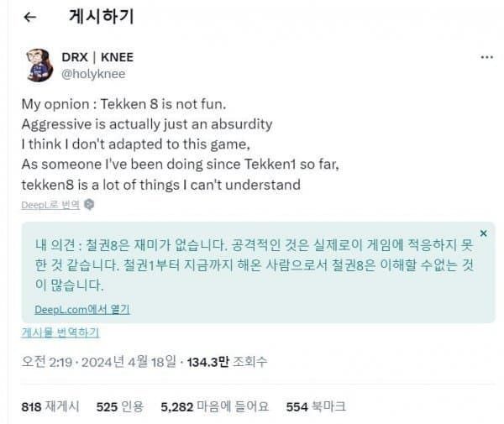Open the DRX | KNEE profile avatar
Screen dimensions: 504x424
click(x=39, y=65)
